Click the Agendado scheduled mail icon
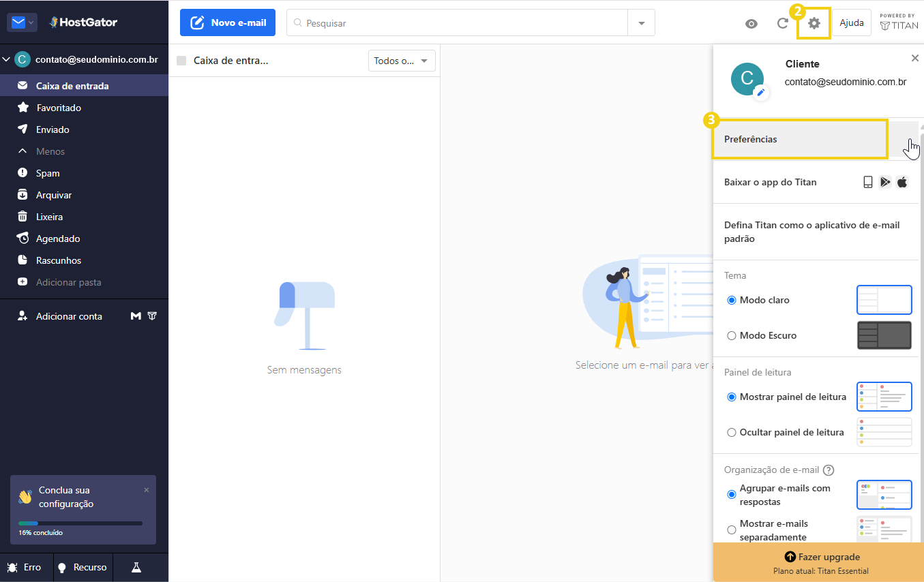Image resolution: width=924 pixels, height=582 pixels. point(22,238)
